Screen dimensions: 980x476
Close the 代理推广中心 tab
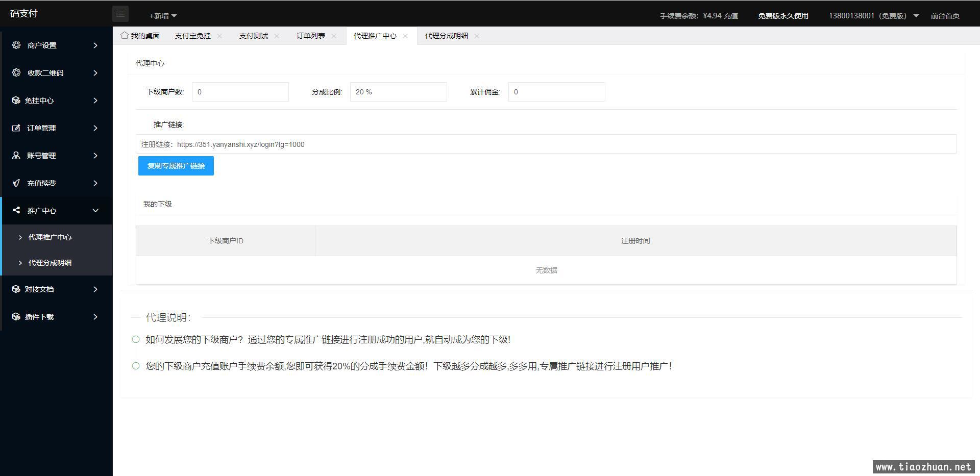pos(405,36)
